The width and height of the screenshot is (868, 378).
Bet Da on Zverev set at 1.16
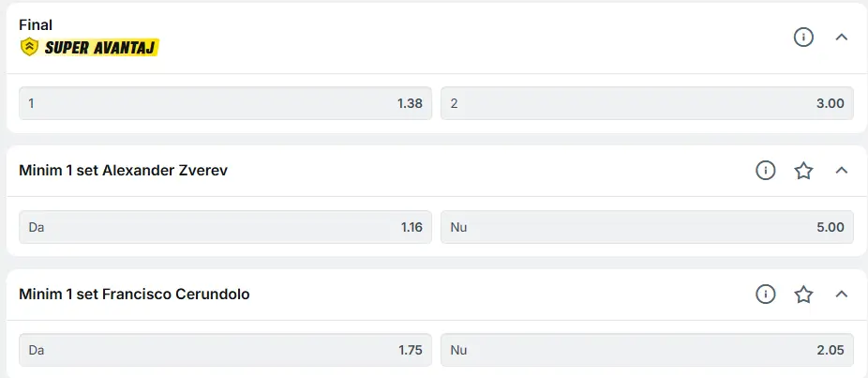225,227
